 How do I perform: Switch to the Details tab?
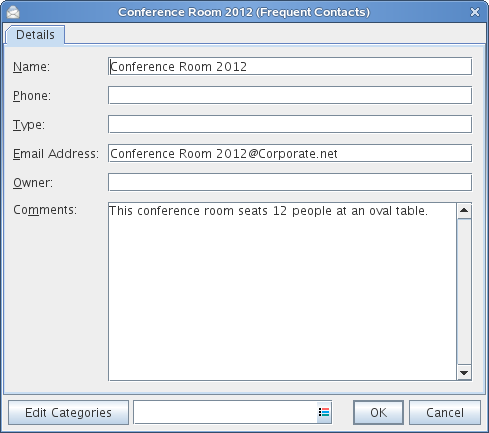coord(35,35)
